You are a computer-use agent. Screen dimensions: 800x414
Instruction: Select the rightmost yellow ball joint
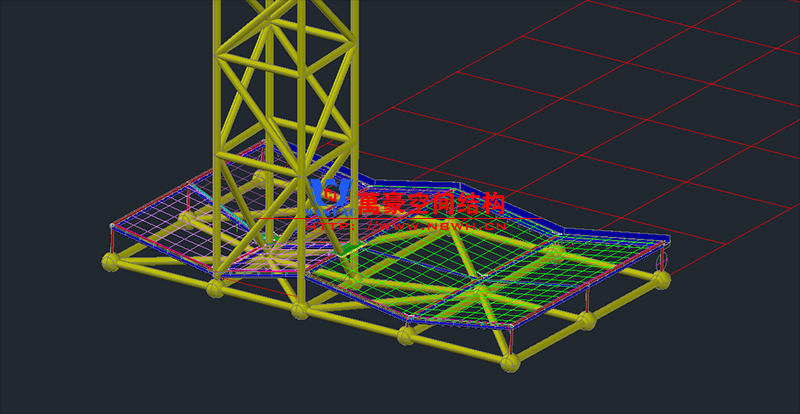coord(659,279)
